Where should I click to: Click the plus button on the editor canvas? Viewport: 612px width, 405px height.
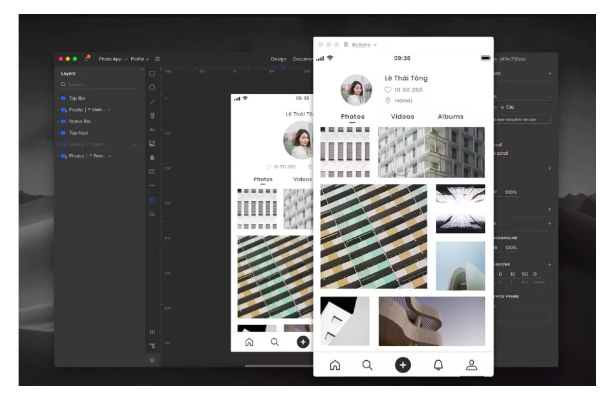click(303, 342)
